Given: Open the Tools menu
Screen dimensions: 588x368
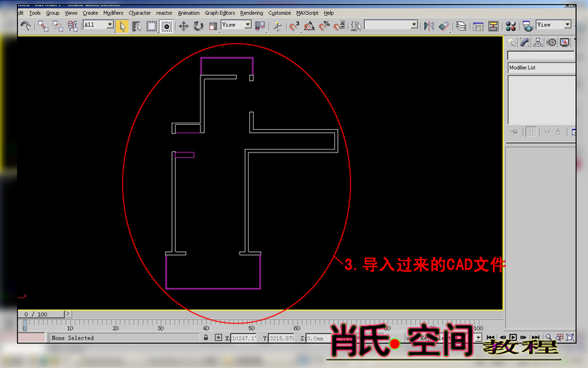Looking at the screenshot, I should 35,13.
